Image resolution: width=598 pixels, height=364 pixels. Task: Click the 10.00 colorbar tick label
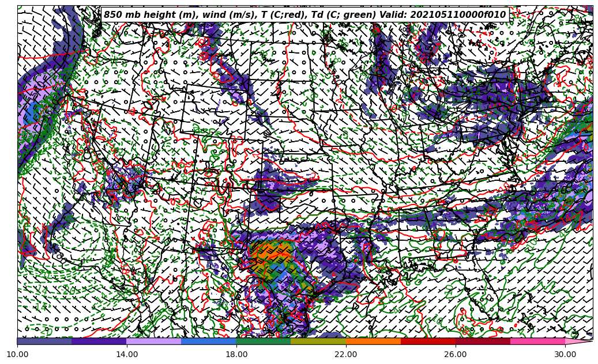pyautogui.click(x=17, y=355)
